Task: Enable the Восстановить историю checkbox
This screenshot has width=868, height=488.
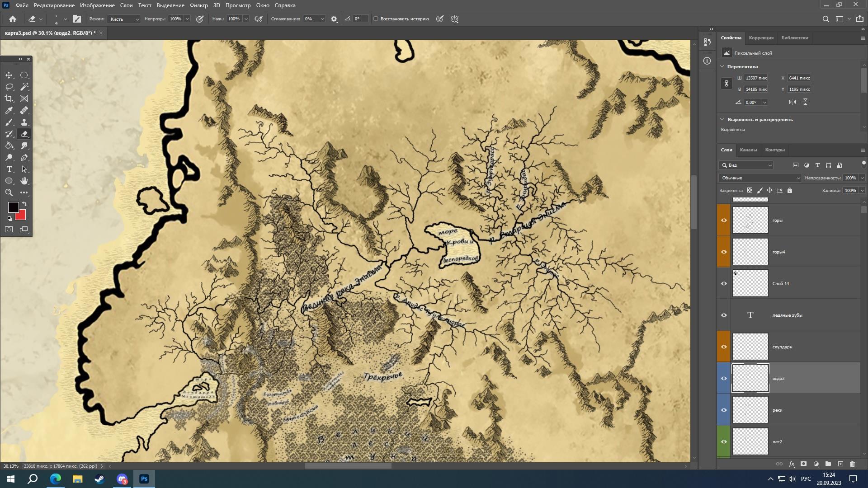Action: 376,19
